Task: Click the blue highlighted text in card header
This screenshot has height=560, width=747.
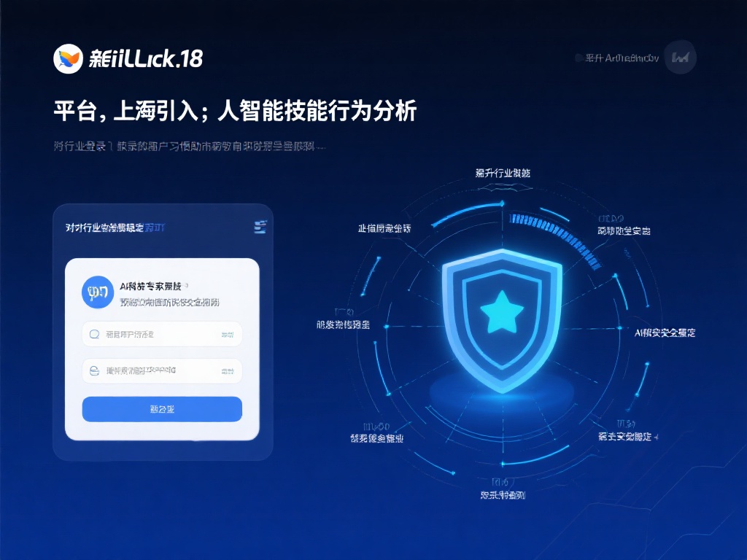Action: coord(155,227)
